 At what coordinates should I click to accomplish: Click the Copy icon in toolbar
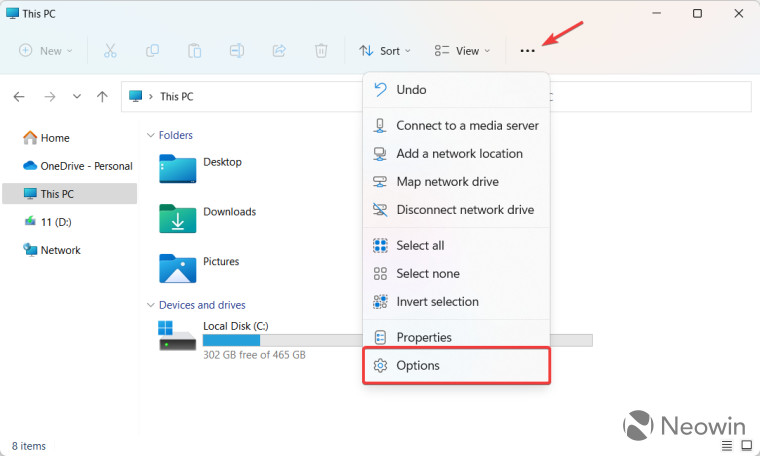[x=153, y=50]
